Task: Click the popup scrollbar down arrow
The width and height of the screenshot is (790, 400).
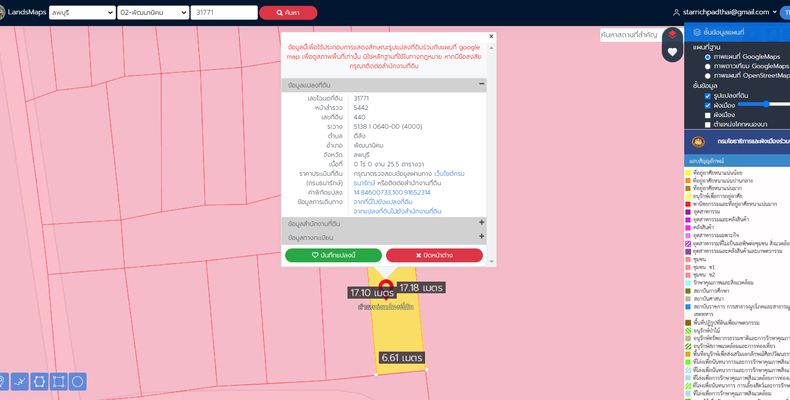Action: coord(491,261)
